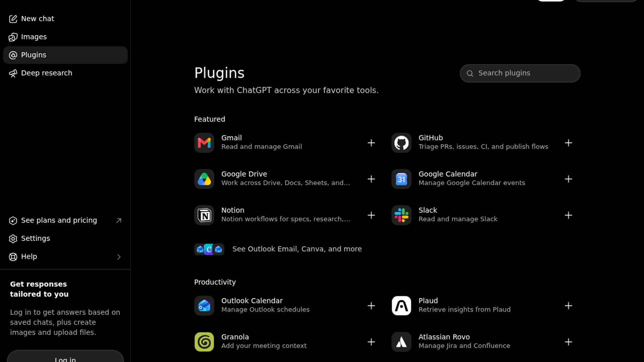This screenshot has height=362, width=644.
Task: Add the Granola plugin with plus
Action: click(371, 342)
